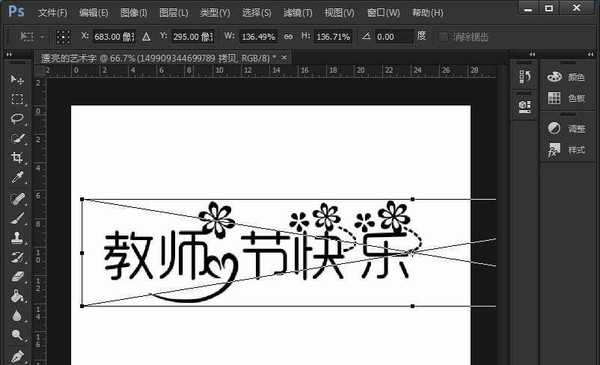Expand the tools panel double arrow
600x365 pixels.
click(x=9, y=55)
